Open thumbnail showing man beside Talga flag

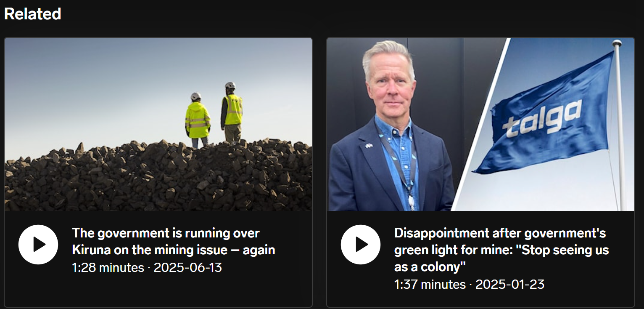(480, 125)
